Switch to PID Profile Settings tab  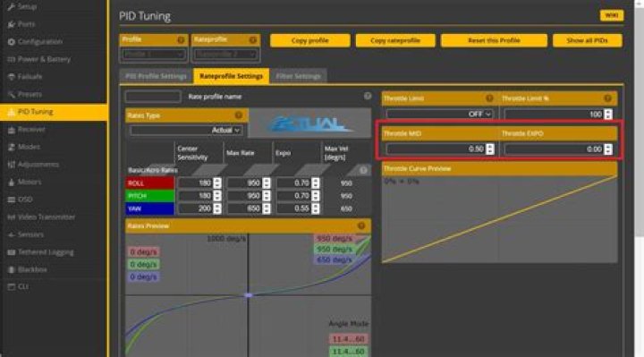(156, 76)
